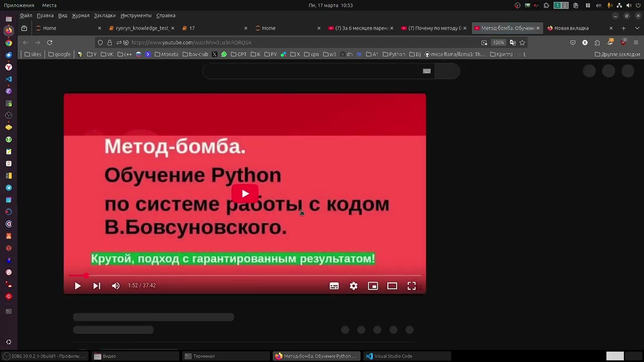Launch Telegram from the dock

[x=9, y=188]
